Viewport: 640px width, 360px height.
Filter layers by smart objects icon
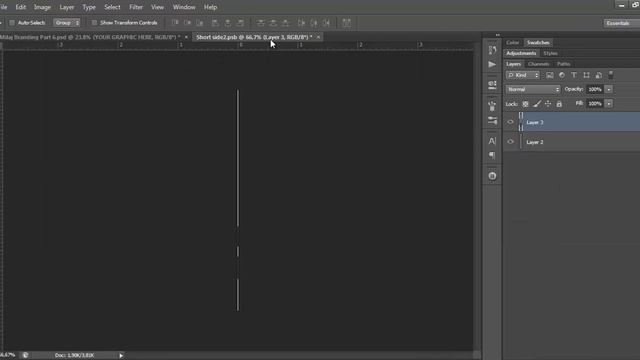(598, 75)
